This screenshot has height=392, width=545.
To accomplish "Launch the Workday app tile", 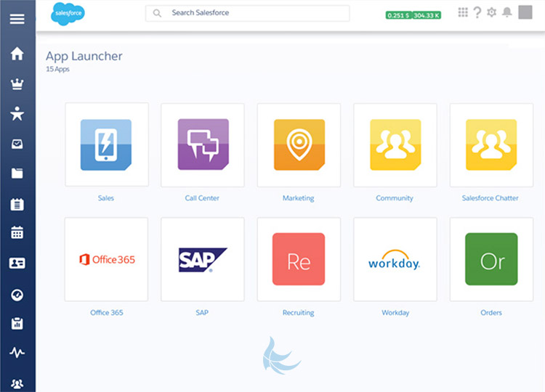I will (x=395, y=259).
